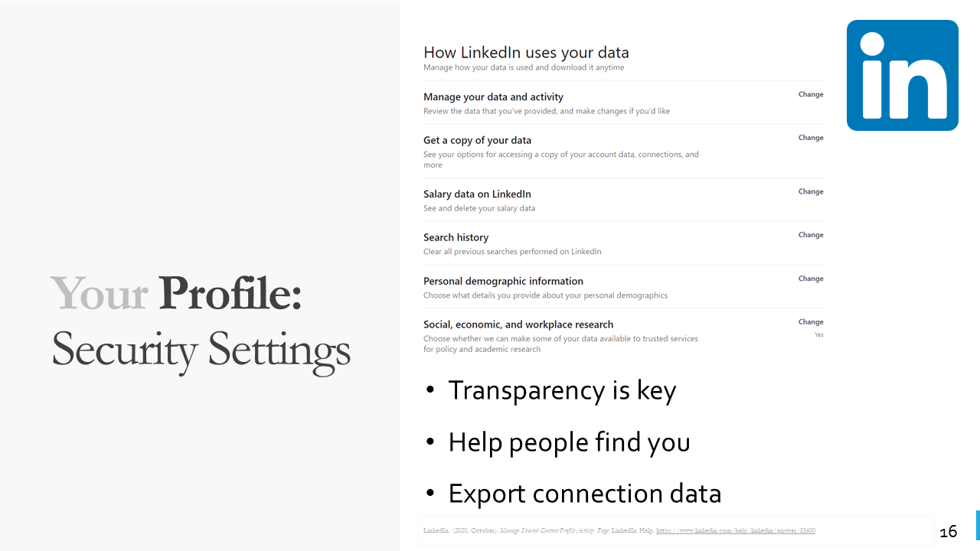The image size is (980, 551).
Task: Open the linkedin.com help URL in the citation
Action: click(736, 530)
